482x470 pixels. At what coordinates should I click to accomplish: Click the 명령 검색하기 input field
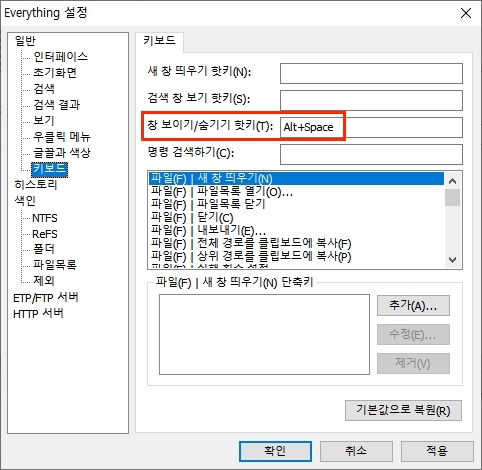click(371, 154)
